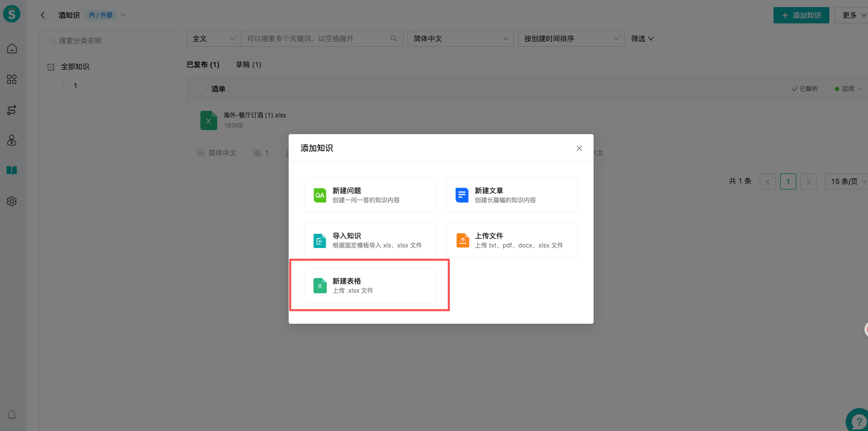Open the knowledge base book icon
Viewport: 868px width, 431px height.
pos(12,170)
